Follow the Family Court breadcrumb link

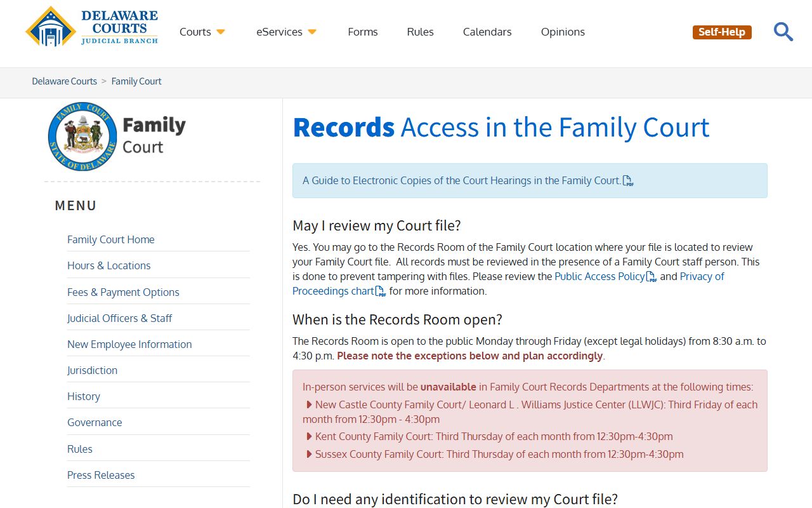(x=136, y=81)
